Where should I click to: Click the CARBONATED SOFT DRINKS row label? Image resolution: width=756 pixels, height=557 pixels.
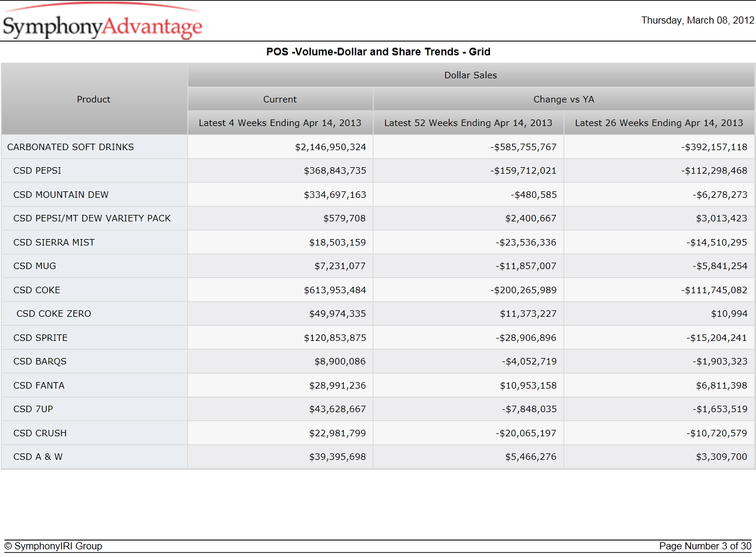click(71, 147)
